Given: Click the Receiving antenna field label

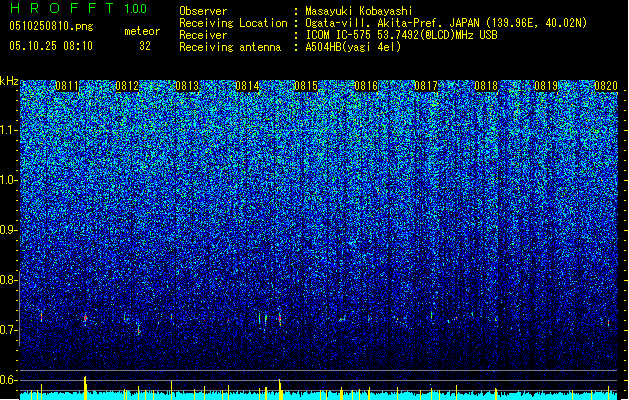Looking at the screenshot, I should click(230, 47).
